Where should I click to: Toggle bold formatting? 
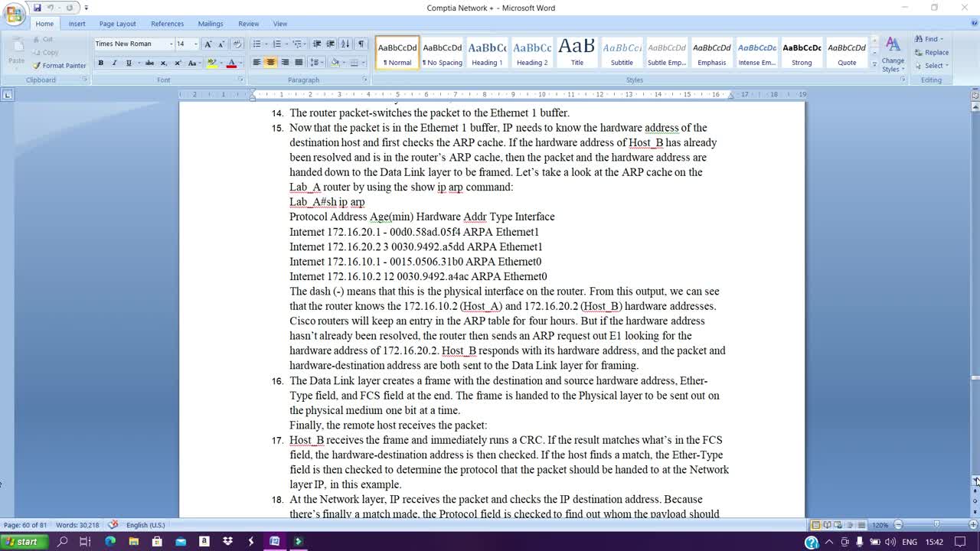click(x=100, y=63)
